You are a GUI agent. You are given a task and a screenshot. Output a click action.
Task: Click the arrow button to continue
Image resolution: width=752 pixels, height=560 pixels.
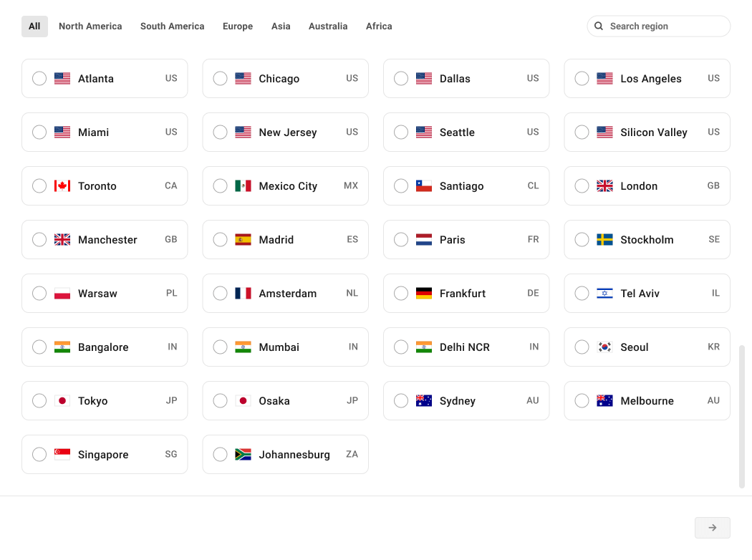click(x=712, y=527)
